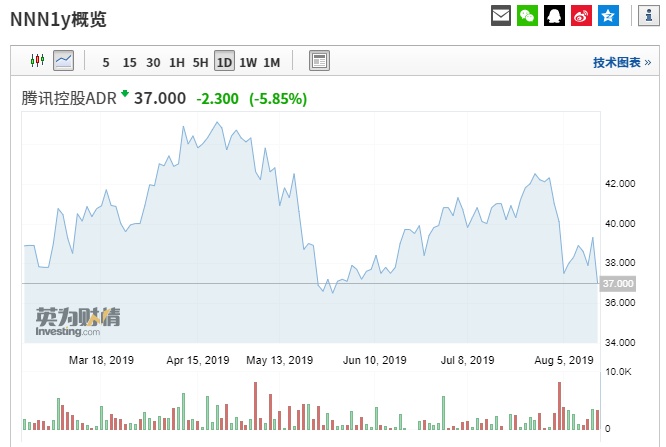Click the 37.000 current price value

pos(160,98)
